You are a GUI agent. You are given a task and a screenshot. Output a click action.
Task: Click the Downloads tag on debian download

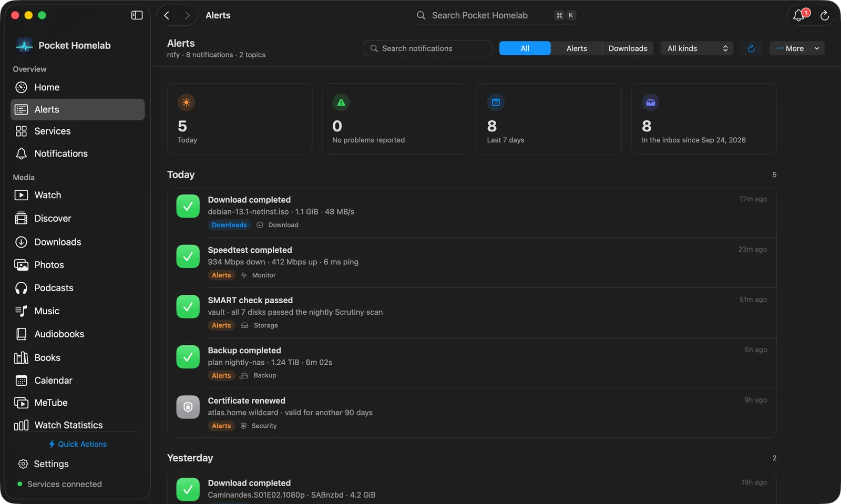coord(229,225)
